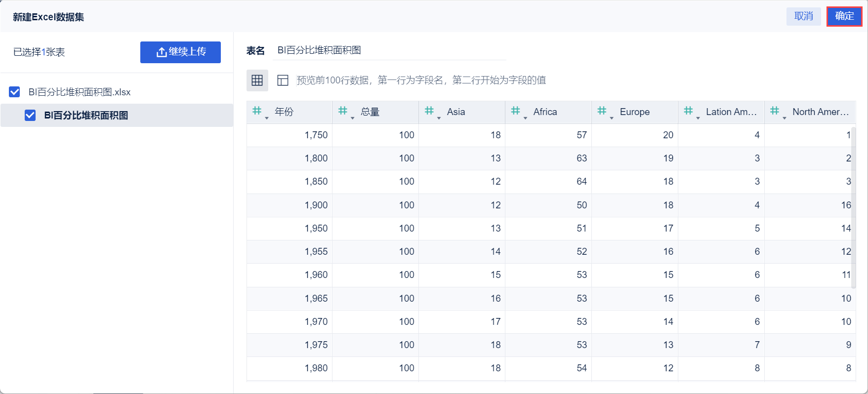Image resolution: width=868 pixels, height=394 pixels.
Task: Click numeric type icon for Asia column
Action: tap(429, 111)
